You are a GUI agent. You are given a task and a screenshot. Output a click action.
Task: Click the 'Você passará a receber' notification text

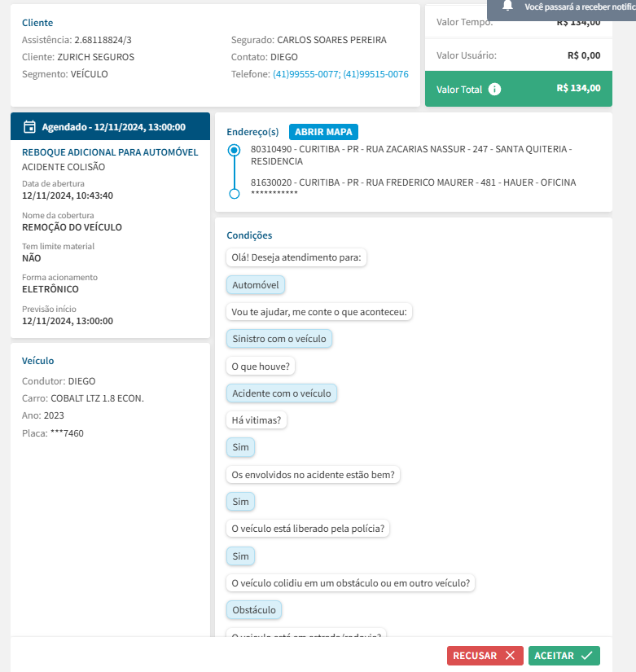click(x=578, y=7)
